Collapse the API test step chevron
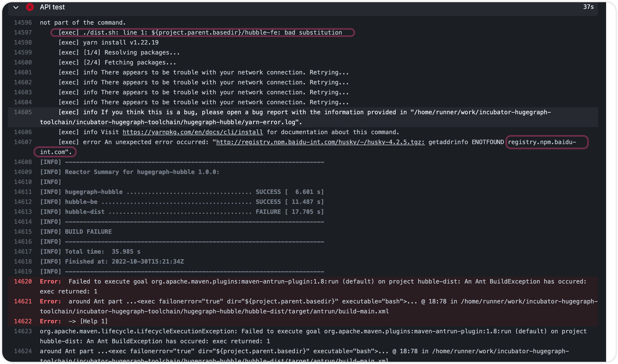 16,7
